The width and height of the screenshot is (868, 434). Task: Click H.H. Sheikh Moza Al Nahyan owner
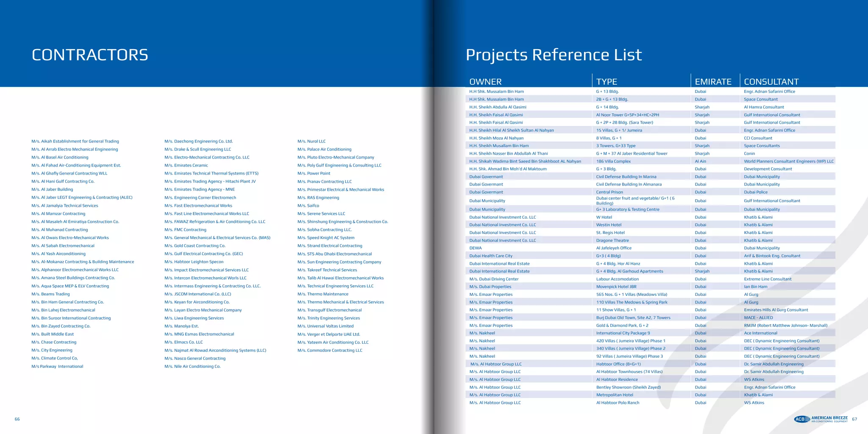pyautogui.click(x=496, y=138)
